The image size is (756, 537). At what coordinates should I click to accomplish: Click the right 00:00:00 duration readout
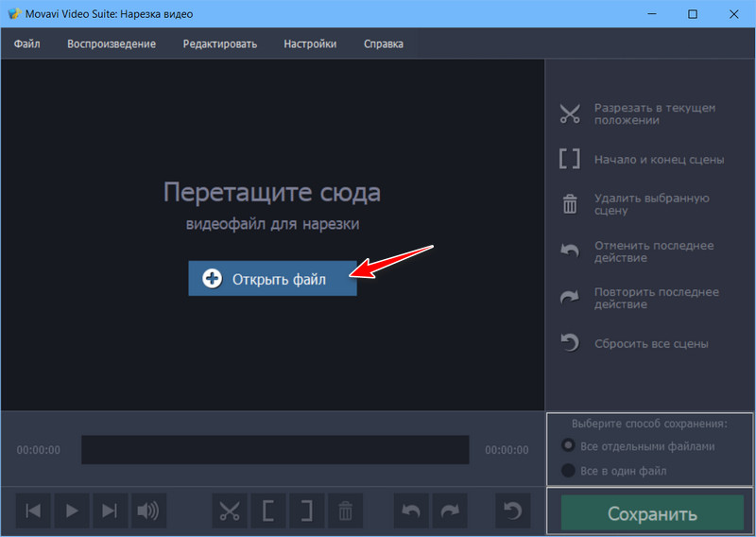507,450
